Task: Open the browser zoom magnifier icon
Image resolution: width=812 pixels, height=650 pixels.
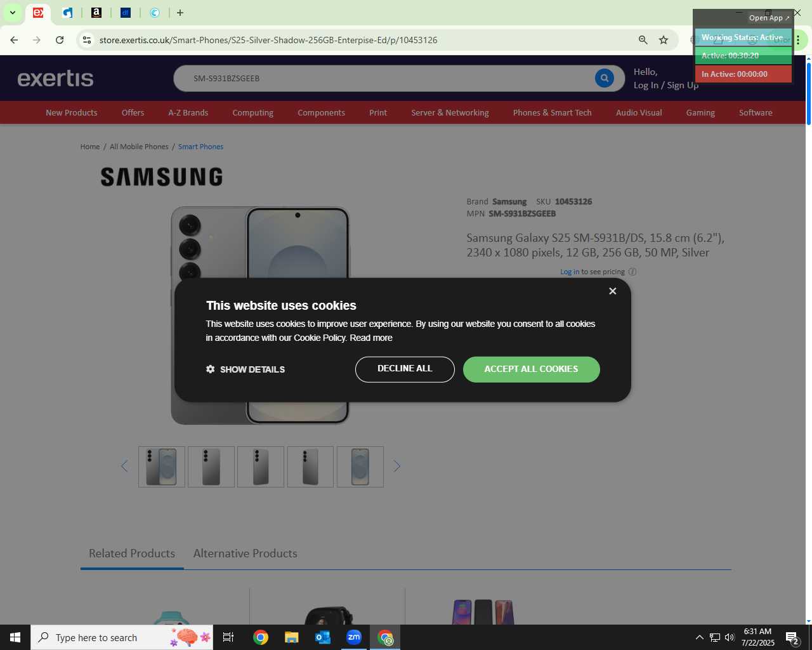Action: point(643,40)
